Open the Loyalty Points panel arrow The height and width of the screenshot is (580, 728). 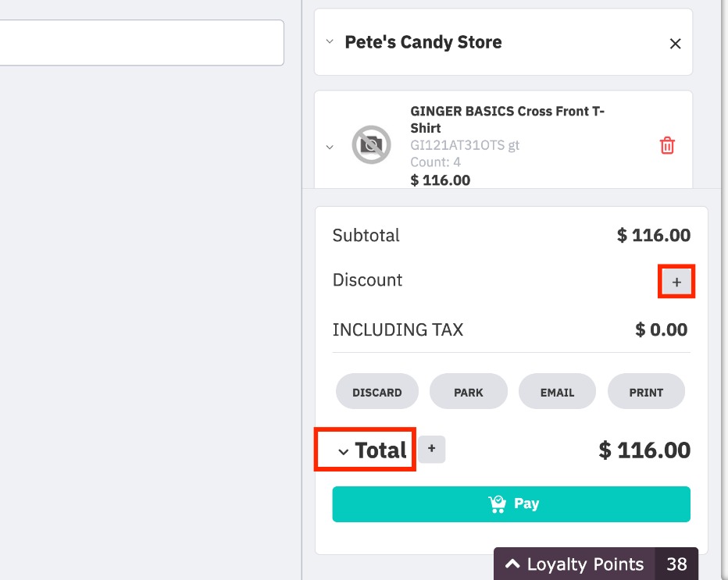click(512, 564)
